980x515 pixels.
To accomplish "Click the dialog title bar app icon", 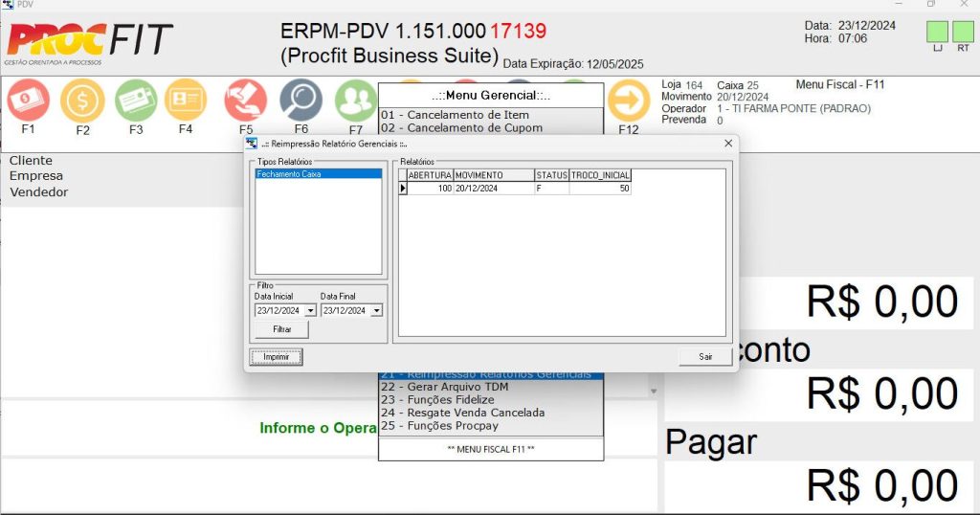I will pyautogui.click(x=252, y=144).
